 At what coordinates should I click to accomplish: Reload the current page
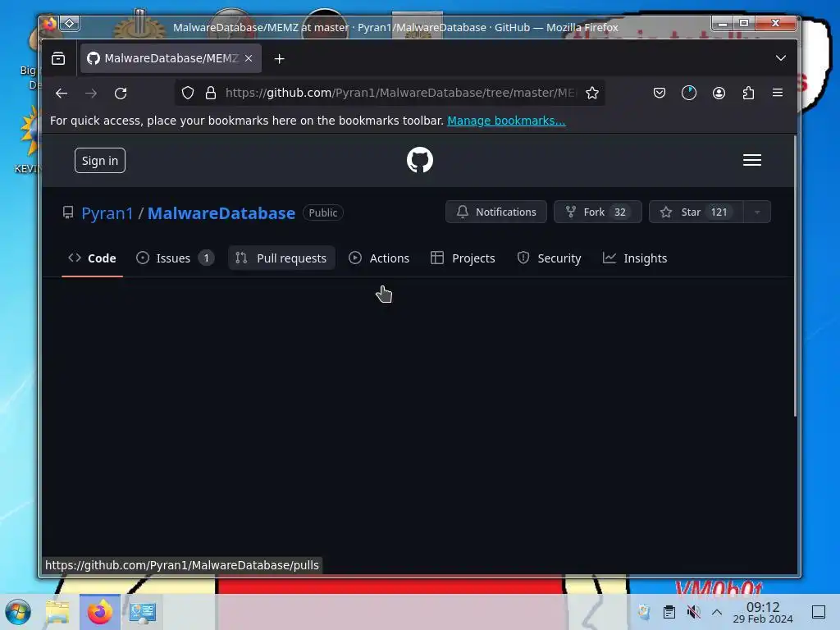coord(121,94)
